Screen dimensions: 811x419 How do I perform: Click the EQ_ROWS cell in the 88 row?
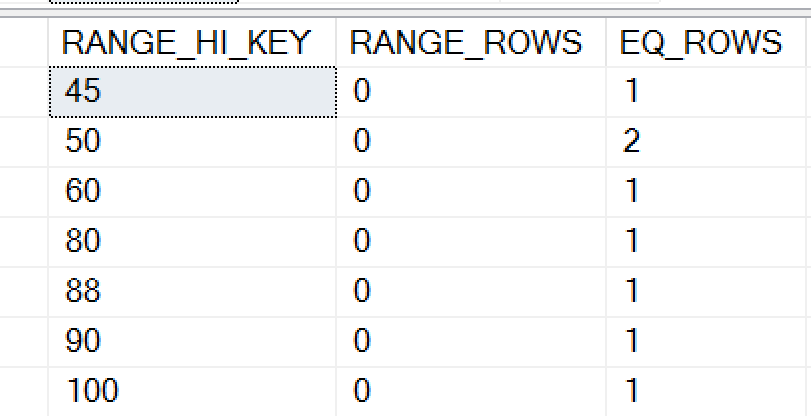[707, 290]
